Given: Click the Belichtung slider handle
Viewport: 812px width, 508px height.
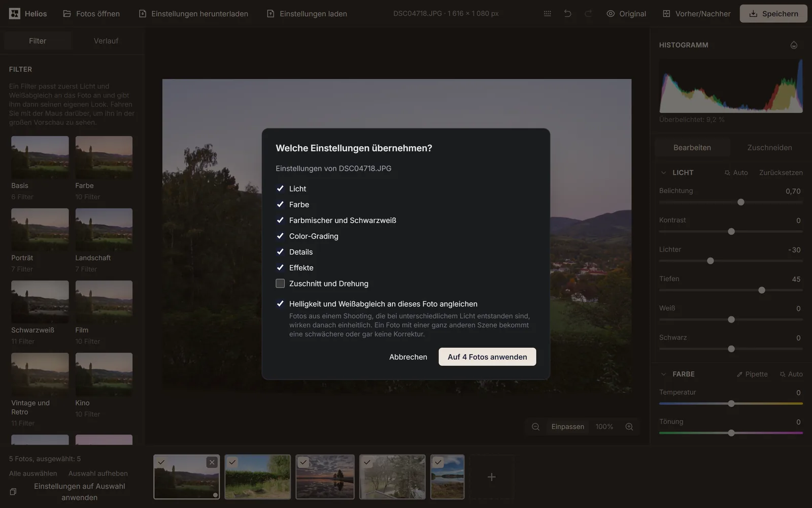Looking at the screenshot, I should tap(741, 202).
